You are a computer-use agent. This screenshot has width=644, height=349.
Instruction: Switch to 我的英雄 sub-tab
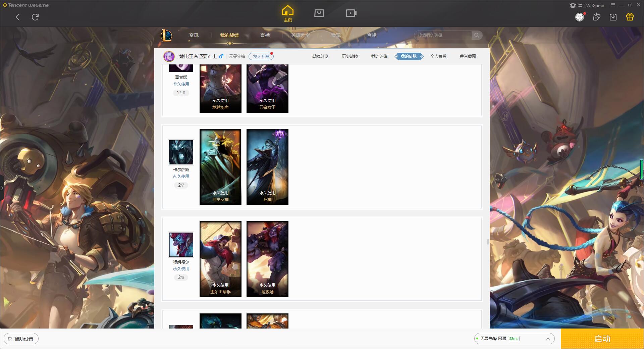[x=379, y=56]
